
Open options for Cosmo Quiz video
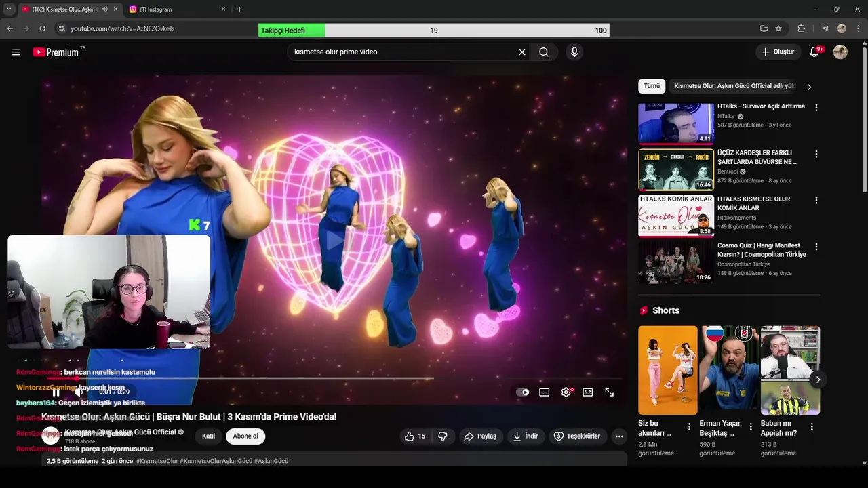[816, 247]
